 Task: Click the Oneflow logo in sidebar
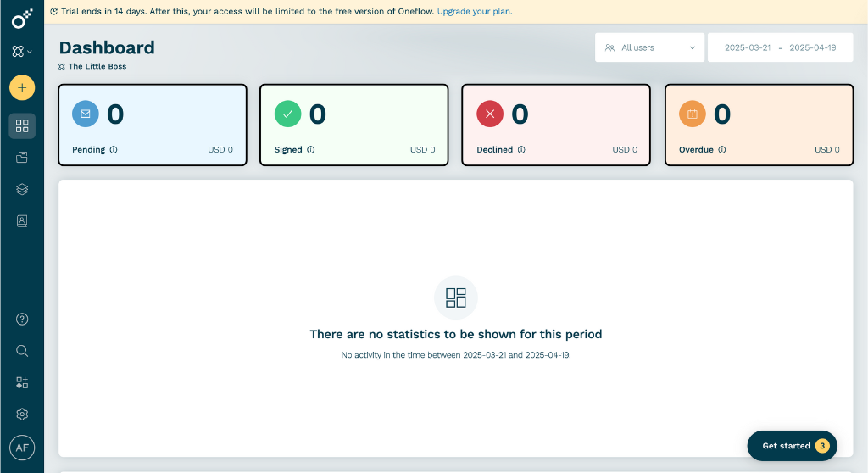click(x=22, y=19)
